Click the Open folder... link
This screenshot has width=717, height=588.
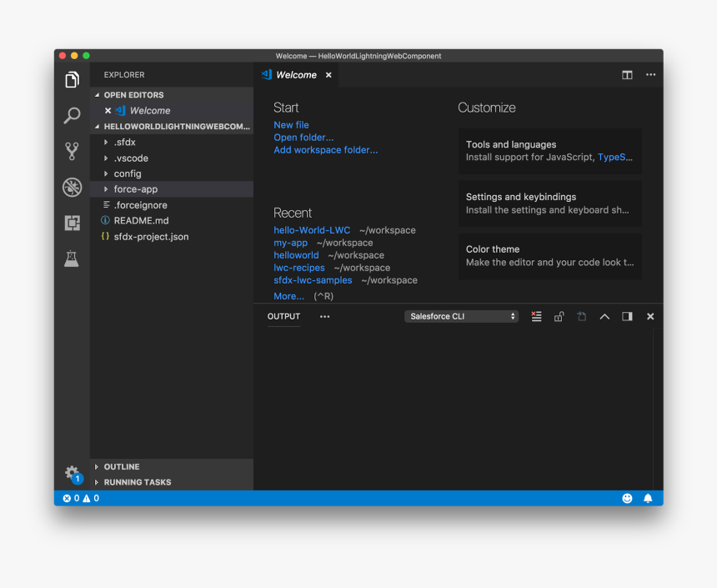click(303, 138)
